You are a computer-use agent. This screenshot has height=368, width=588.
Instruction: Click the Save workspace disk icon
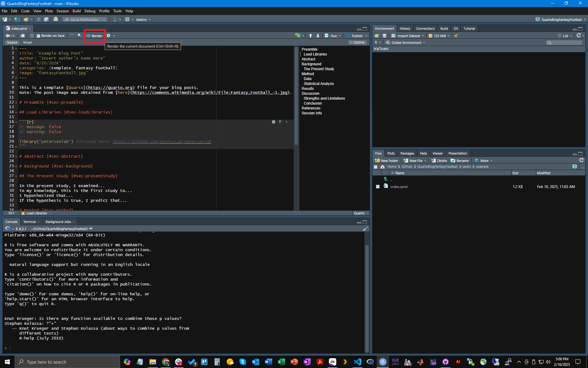point(384,36)
